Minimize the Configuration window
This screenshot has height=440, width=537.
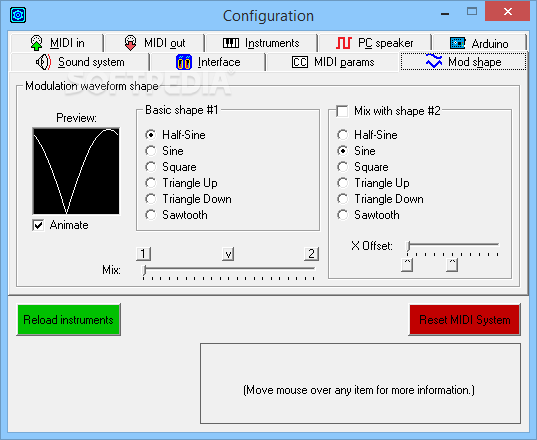tap(445, 13)
